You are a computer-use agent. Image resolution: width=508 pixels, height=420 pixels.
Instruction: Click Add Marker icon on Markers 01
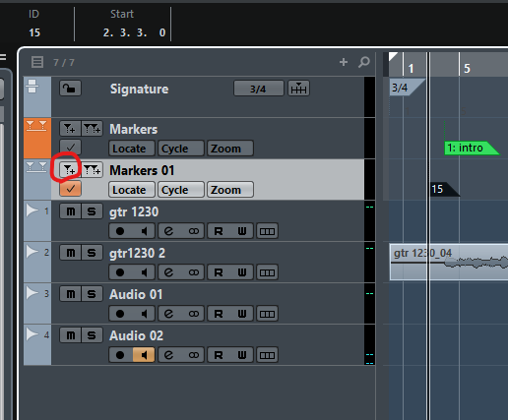tap(70, 170)
